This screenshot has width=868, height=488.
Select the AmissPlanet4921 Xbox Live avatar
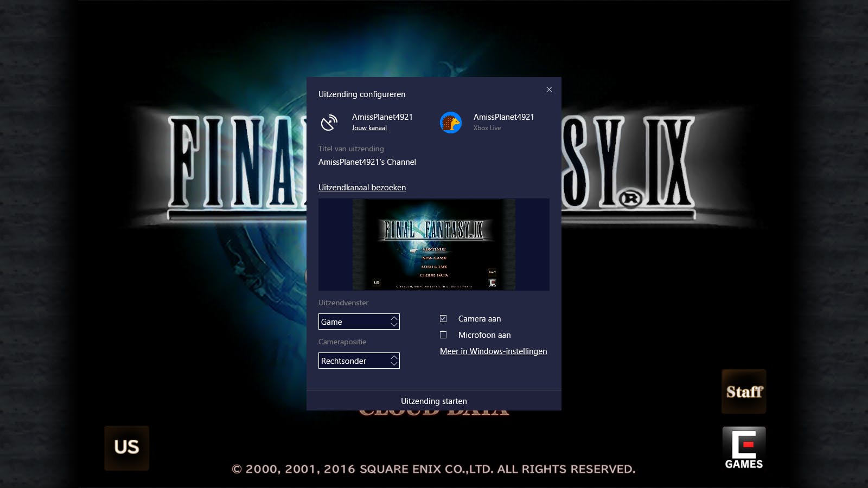click(450, 121)
